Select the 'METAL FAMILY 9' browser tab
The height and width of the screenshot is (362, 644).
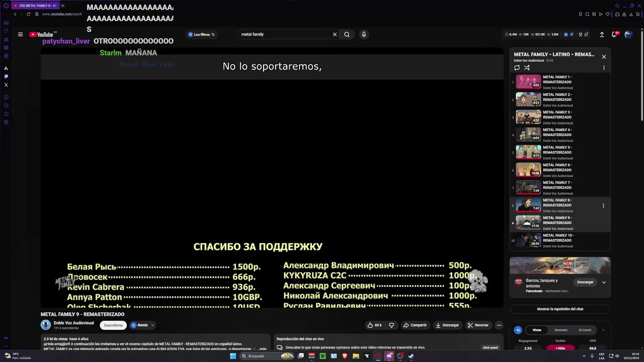pyautogui.click(x=35, y=6)
